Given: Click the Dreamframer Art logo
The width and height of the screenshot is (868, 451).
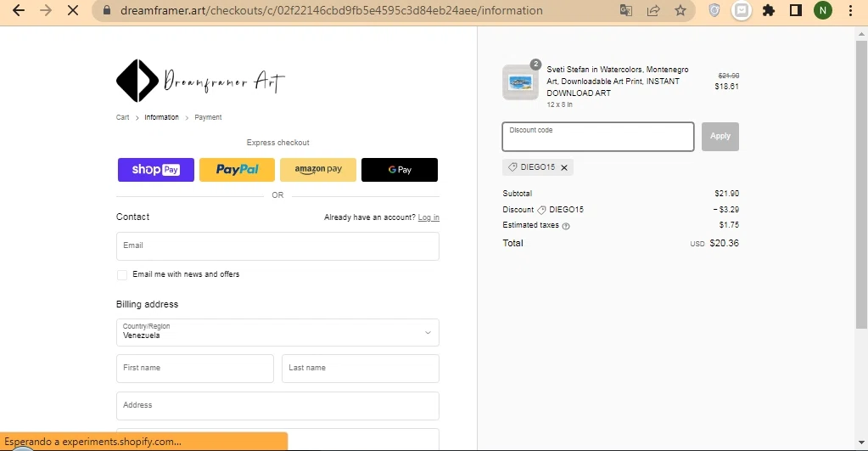Looking at the screenshot, I should [200, 81].
